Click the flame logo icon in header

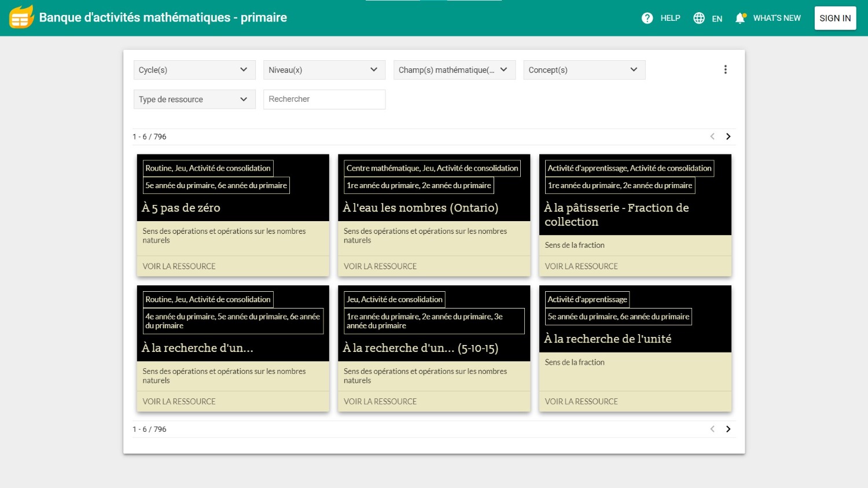(21, 17)
